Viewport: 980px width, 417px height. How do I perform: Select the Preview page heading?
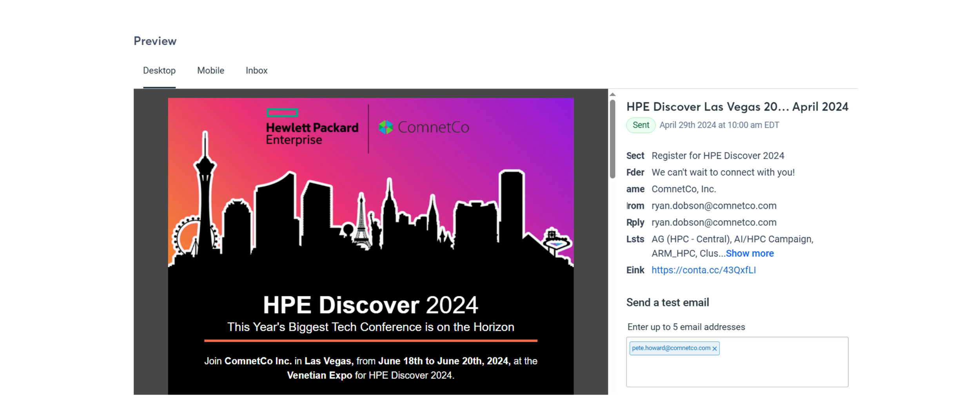(155, 41)
